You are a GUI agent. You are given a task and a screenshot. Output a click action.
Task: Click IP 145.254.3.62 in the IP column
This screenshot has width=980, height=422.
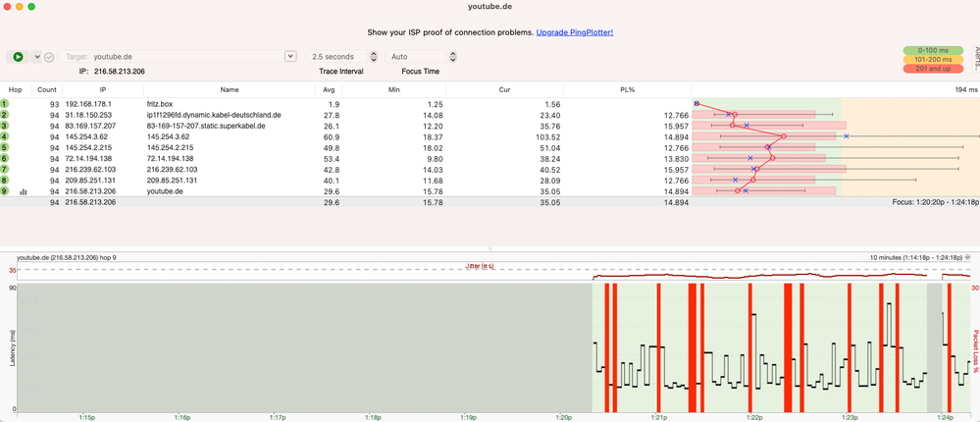pyautogui.click(x=86, y=137)
